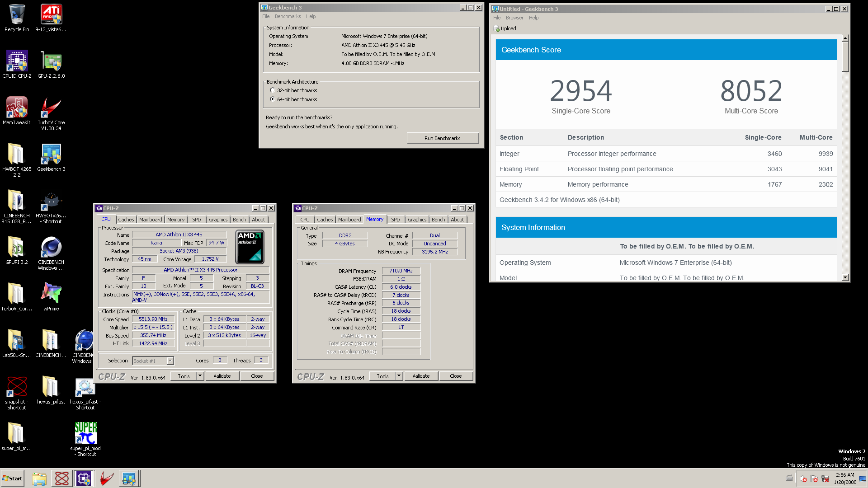Click the Core Speed 5513.90 MHz field
Viewport: 868px width, 488px height.
point(153,319)
